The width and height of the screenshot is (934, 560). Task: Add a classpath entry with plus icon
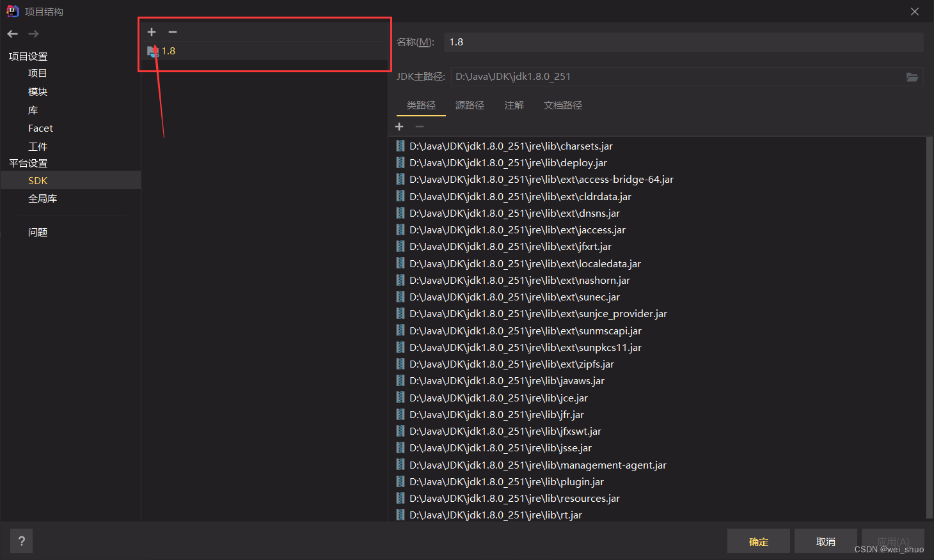coord(399,127)
